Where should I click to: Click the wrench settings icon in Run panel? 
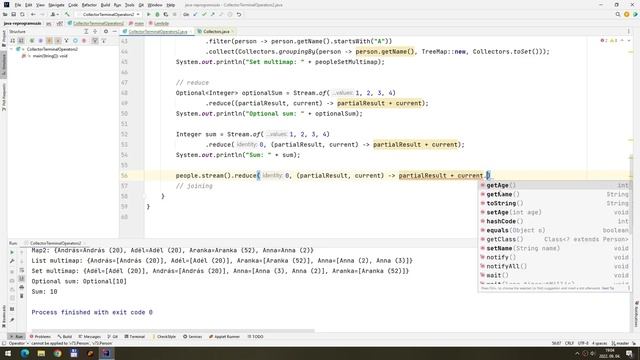(12, 261)
